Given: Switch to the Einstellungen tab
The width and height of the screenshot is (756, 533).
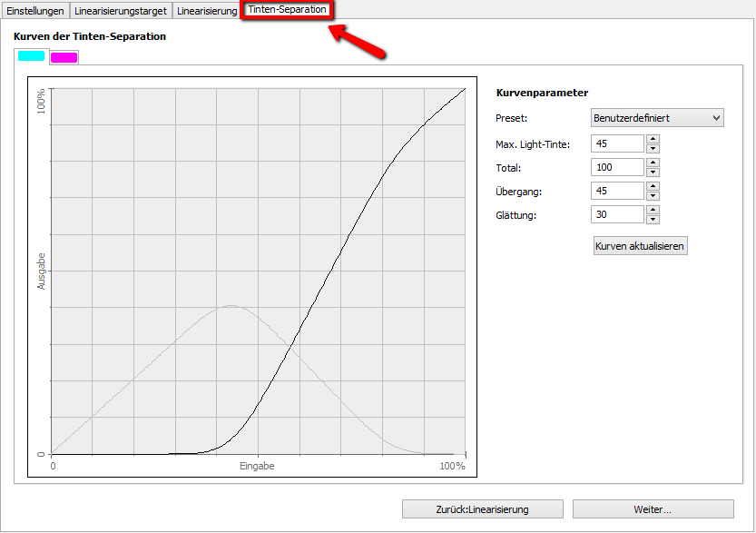Looking at the screenshot, I should point(35,11).
